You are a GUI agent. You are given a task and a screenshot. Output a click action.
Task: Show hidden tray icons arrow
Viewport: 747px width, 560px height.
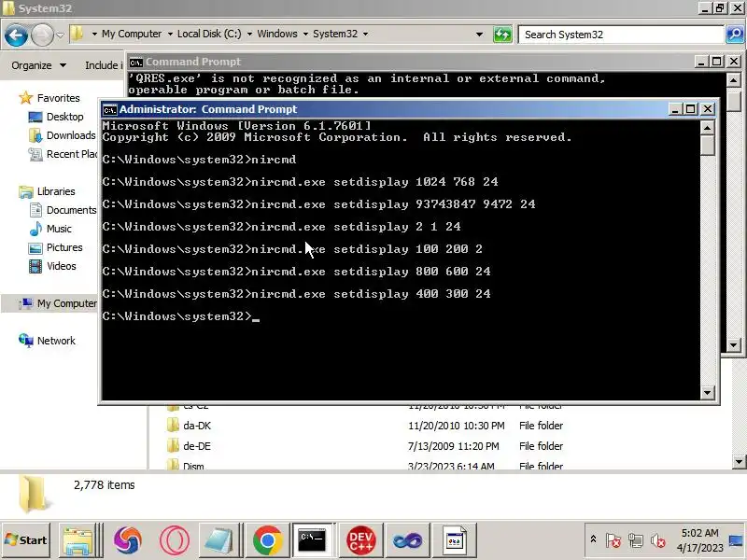(593, 539)
